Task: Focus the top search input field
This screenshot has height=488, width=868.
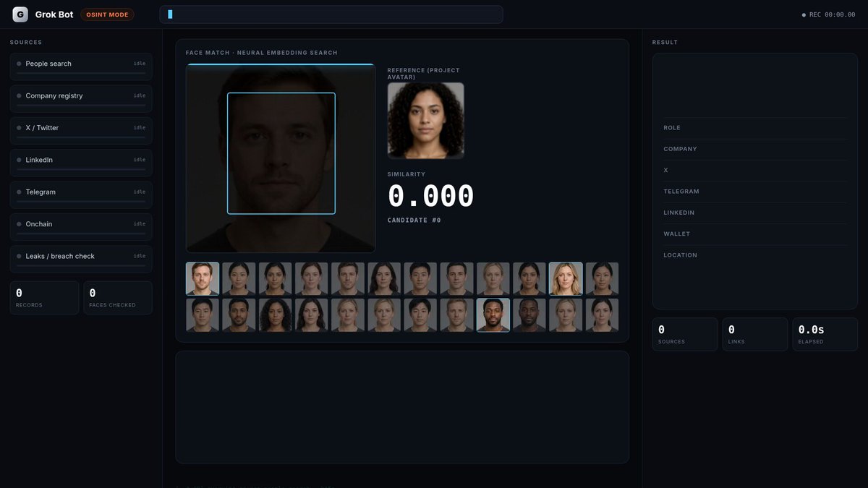Action: coord(331,14)
